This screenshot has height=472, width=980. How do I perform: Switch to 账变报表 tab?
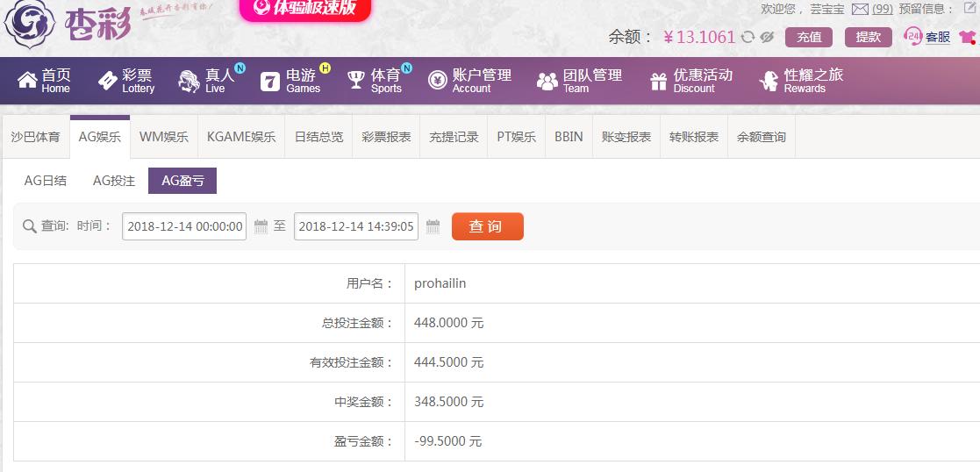626,137
